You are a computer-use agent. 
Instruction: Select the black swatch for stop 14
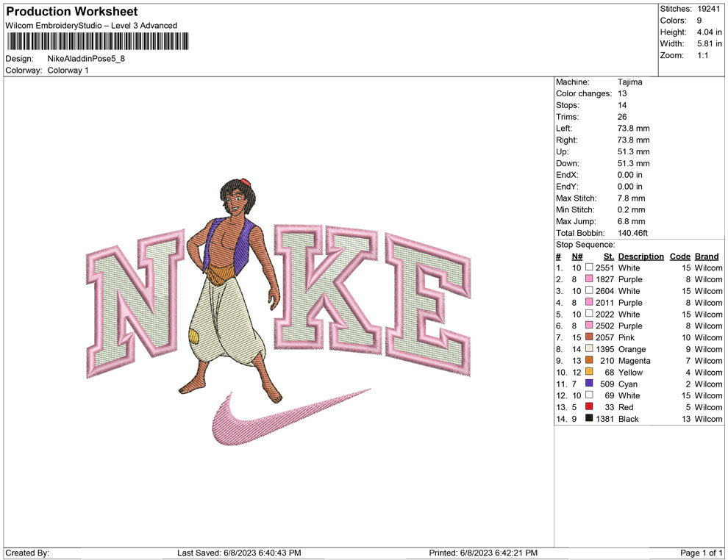(589, 419)
